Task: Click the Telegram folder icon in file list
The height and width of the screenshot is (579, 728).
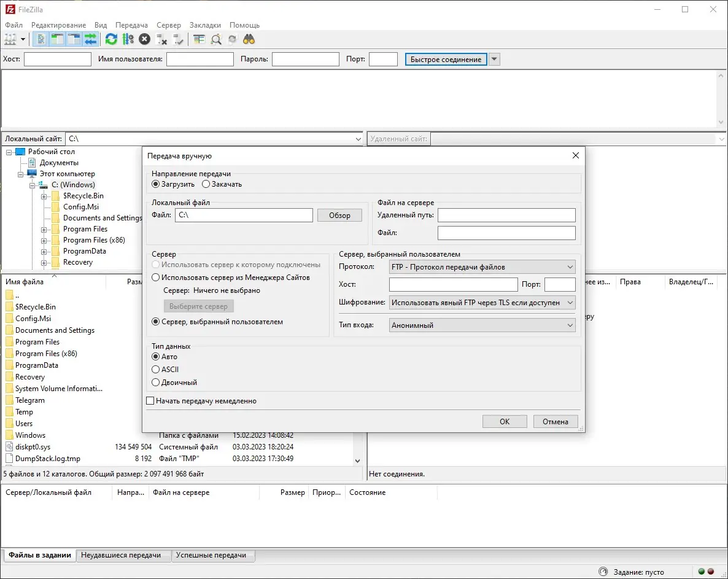Action: point(9,400)
